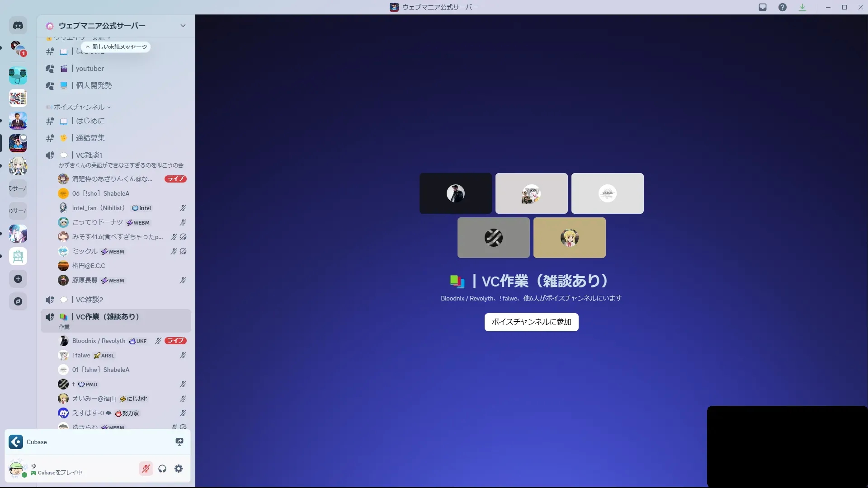Open the 個人開発勢 forum channel
The width and height of the screenshot is (868, 488).
pyautogui.click(x=94, y=85)
